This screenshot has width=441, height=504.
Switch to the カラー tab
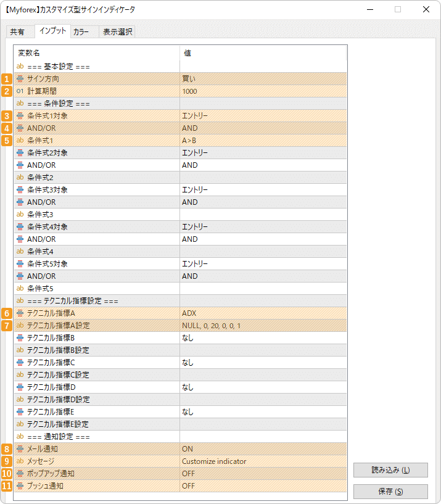(81, 32)
